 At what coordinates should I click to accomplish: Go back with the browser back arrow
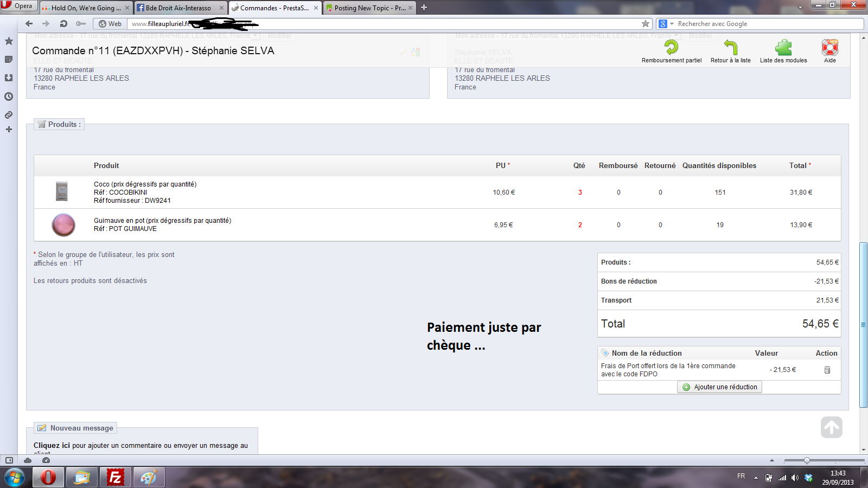pyautogui.click(x=29, y=23)
